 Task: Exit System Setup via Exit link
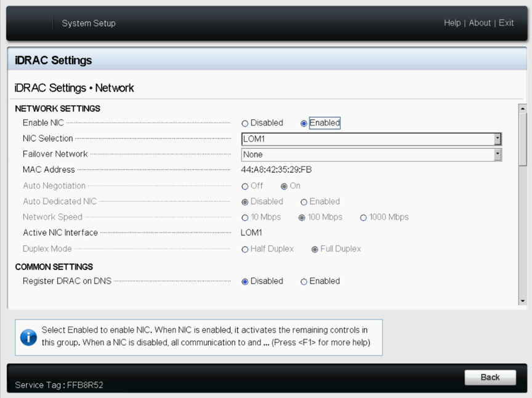(506, 23)
